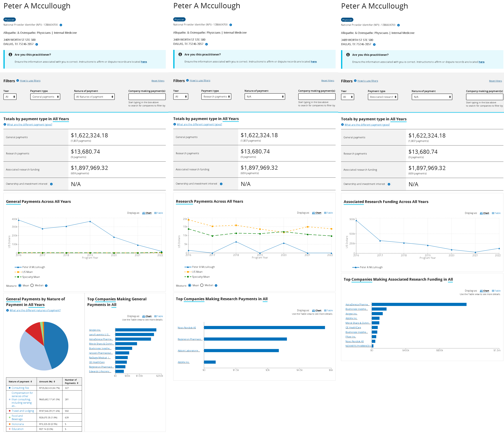The height and width of the screenshot is (433, 504).
Task: Focus company search box in General payments view
Action: [x=147, y=97]
